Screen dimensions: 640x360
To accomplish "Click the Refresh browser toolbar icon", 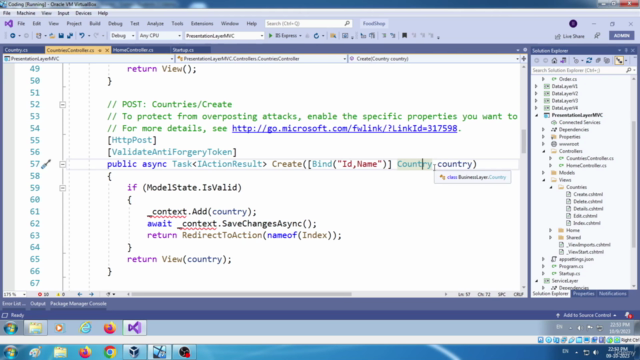I will [x=316, y=36].
